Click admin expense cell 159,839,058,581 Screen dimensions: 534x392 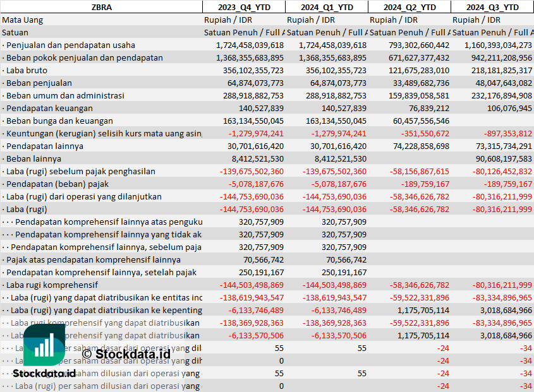click(x=419, y=95)
